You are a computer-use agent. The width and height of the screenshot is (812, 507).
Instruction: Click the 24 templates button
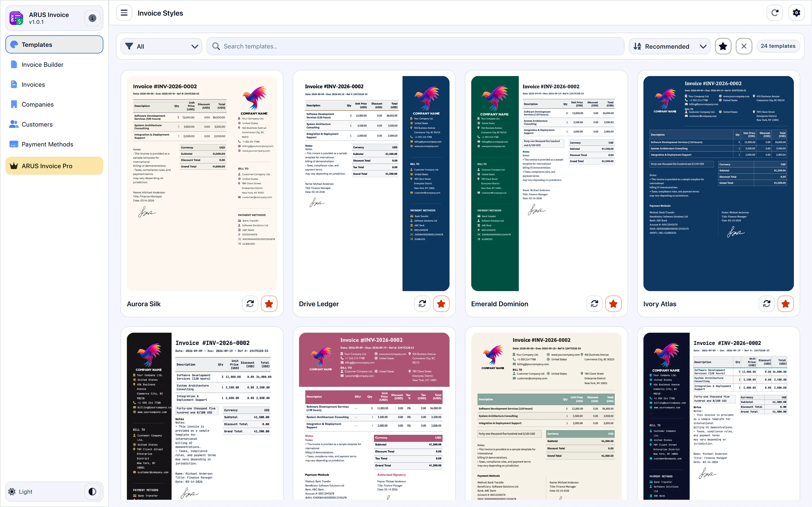click(x=778, y=46)
